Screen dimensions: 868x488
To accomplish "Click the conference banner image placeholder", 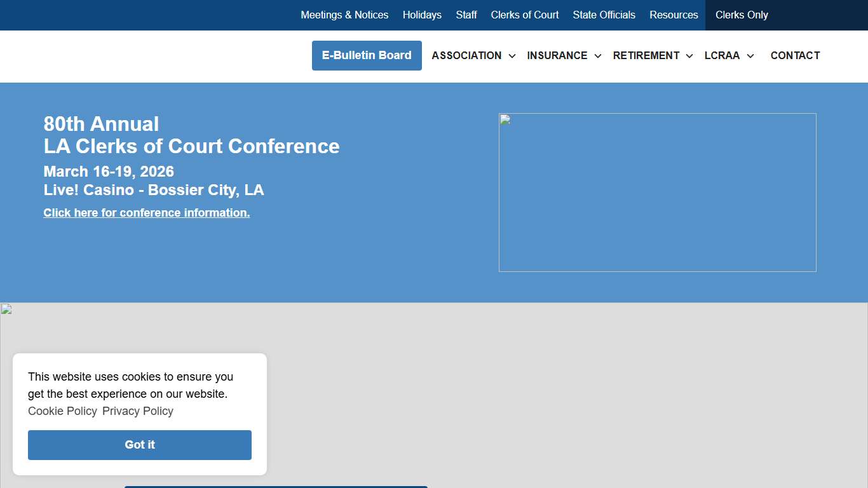I will 657,193.
